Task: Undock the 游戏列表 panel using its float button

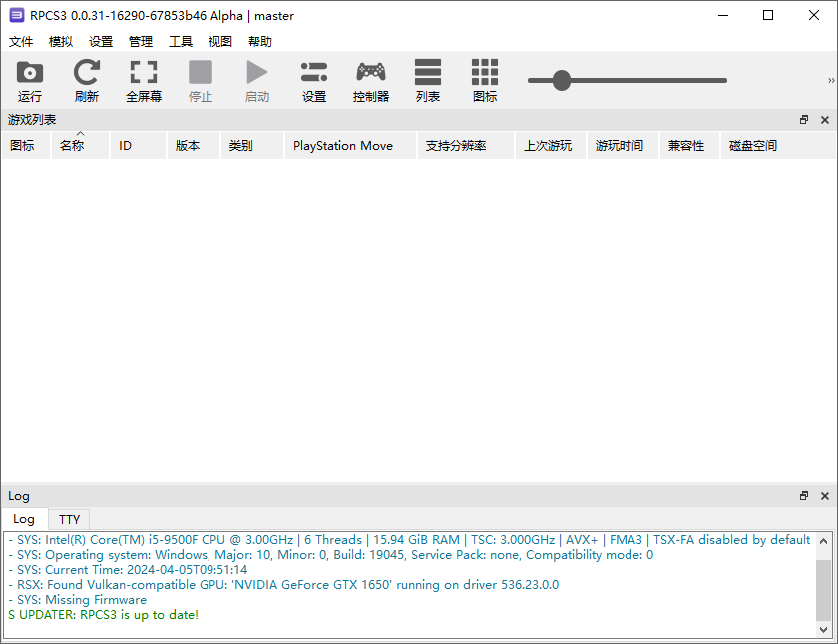Action: click(x=804, y=119)
